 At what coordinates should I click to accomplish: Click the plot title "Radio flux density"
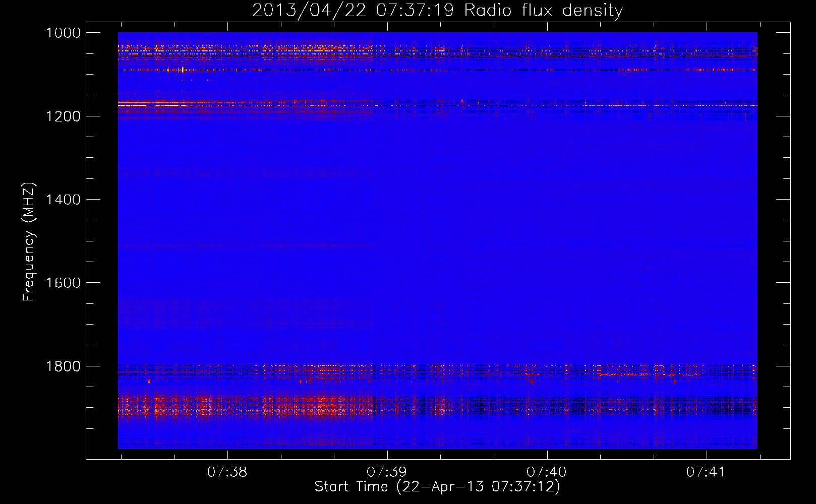(544, 11)
